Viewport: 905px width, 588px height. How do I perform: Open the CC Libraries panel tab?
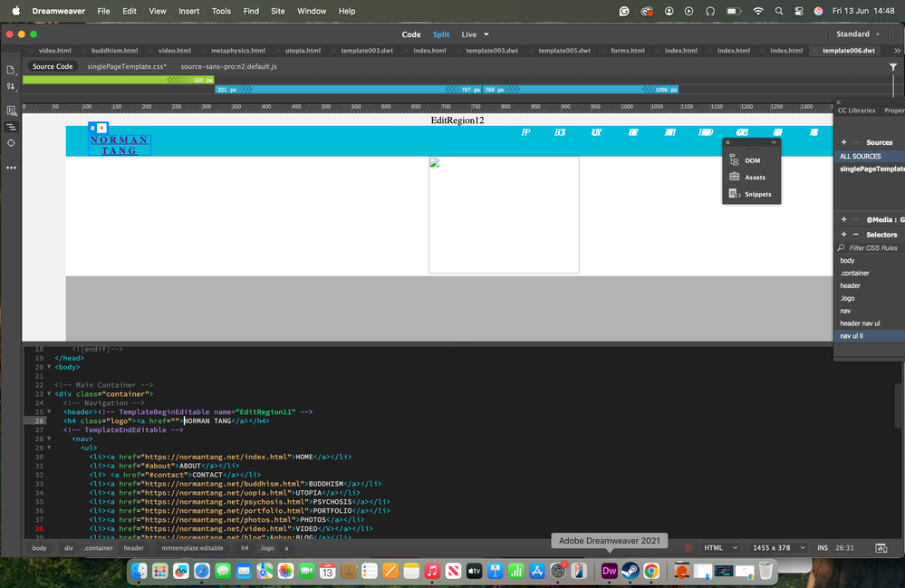(x=856, y=111)
